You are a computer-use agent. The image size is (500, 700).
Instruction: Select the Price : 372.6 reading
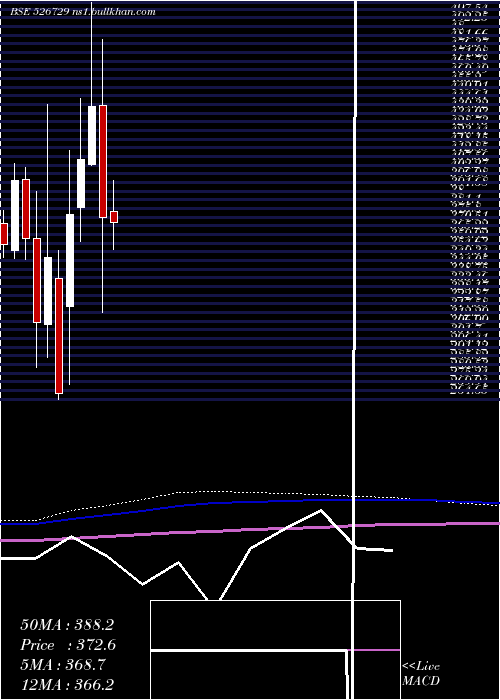(68, 645)
